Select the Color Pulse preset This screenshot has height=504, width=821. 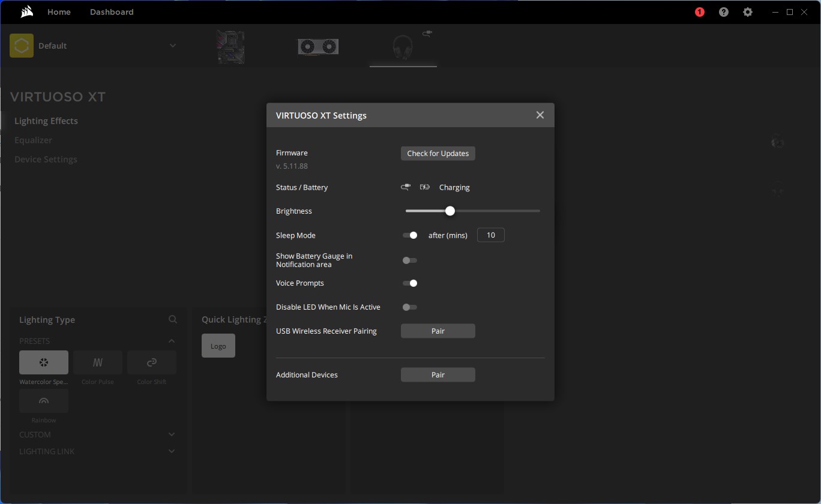(x=98, y=362)
